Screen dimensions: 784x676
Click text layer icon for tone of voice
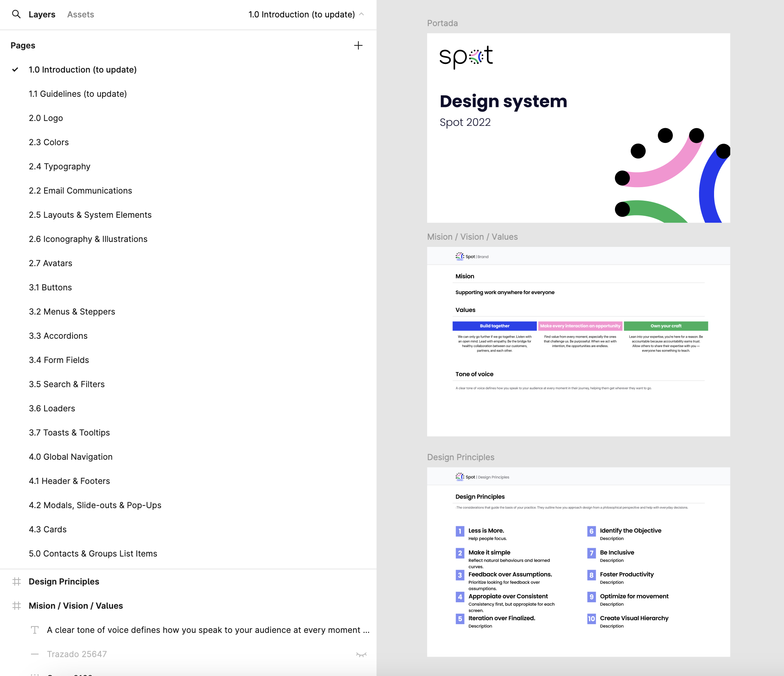(35, 630)
